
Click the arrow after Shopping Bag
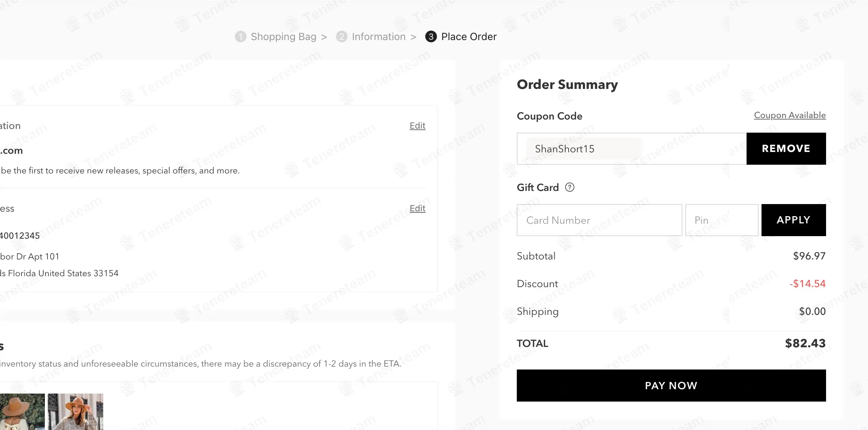(324, 37)
